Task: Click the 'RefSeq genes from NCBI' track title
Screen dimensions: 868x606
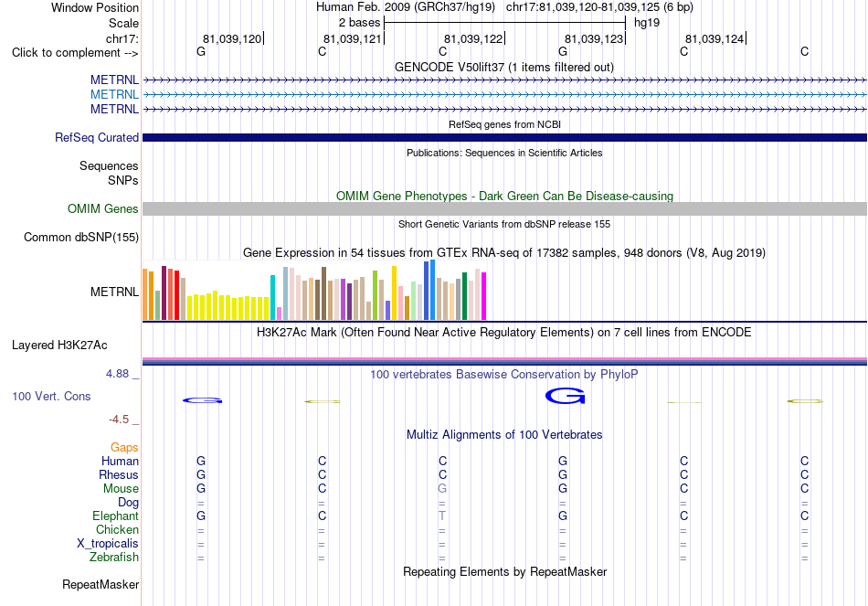Action: point(505,124)
